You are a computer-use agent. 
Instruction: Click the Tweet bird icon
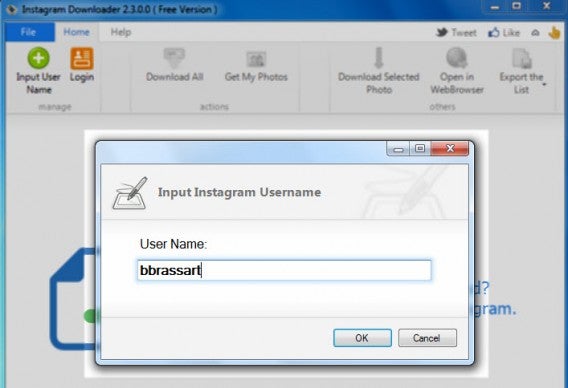(x=441, y=33)
